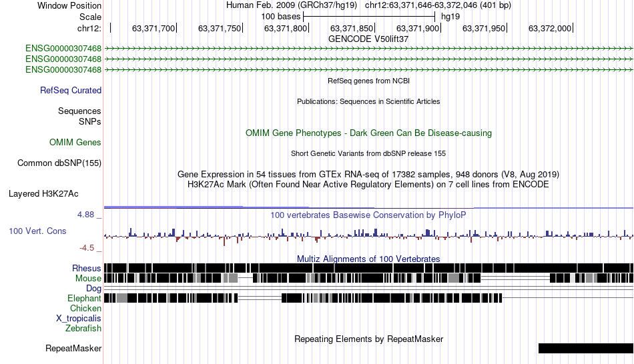Viewport: 634px width, 364px height.
Task: Click the Mouse alignment label
Action: [x=87, y=279]
